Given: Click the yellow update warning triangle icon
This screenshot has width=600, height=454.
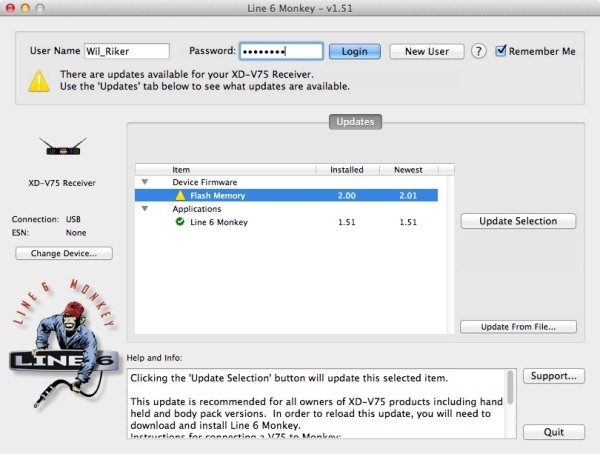Looking at the screenshot, I should pos(39,81).
